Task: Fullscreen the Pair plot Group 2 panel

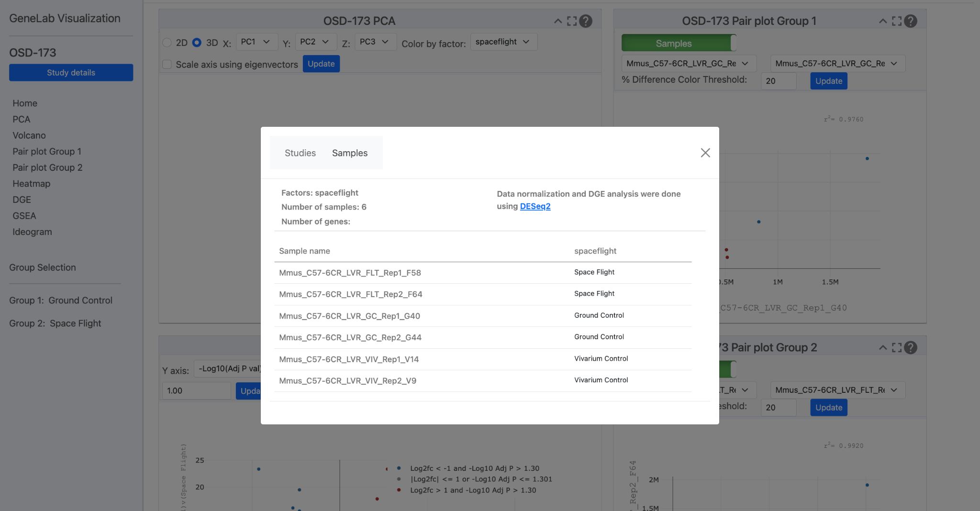Action: tap(897, 348)
